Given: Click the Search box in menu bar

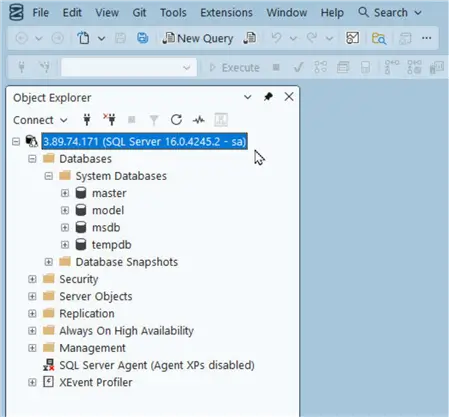Looking at the screenshot, I should 390,13.
